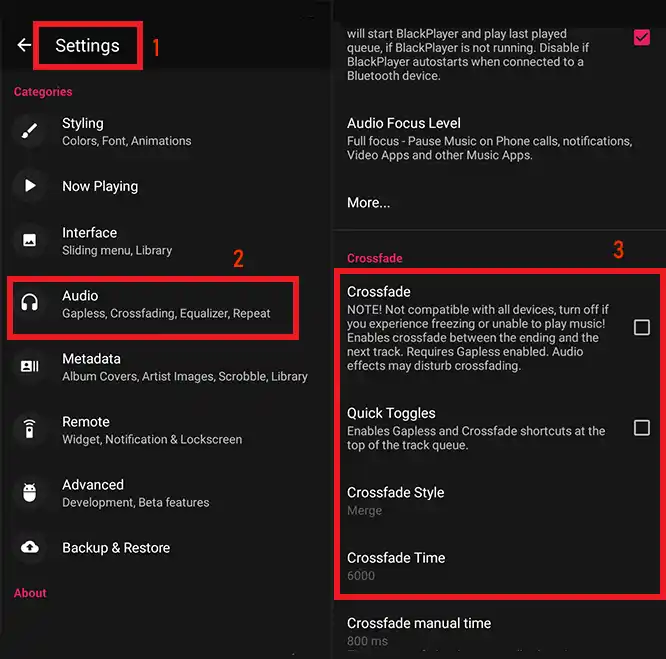Screen dimensions: 666x659
Task: Open the Audio Focus Level option
Action: (x=499, y=139)
